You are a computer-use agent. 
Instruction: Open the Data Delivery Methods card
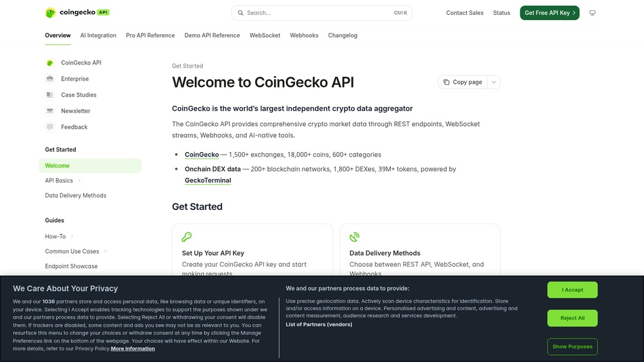coord(420,250)
